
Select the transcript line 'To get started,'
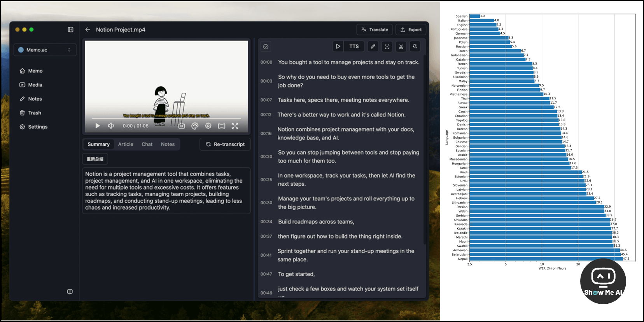(296, 274)
